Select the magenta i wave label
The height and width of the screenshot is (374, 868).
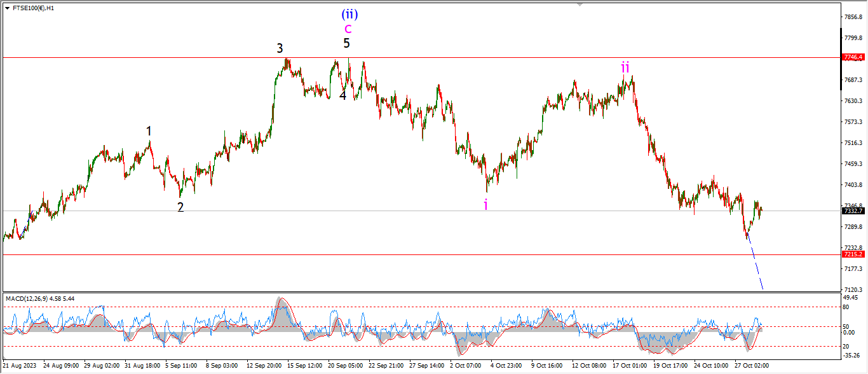[x=486, y=204]
